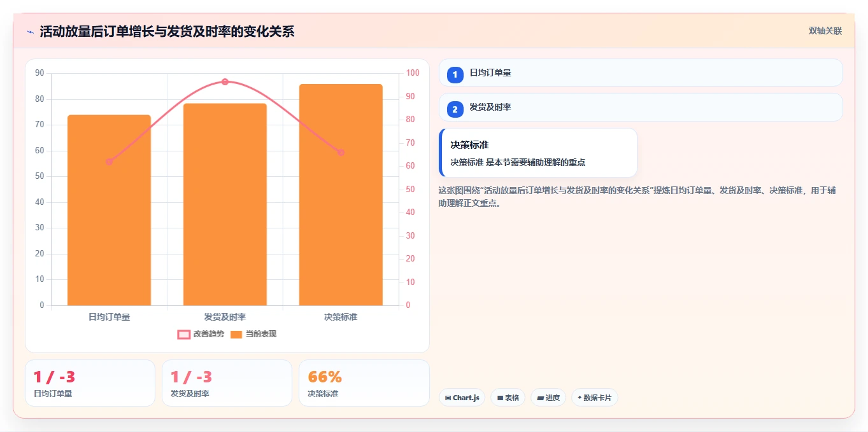Click the trend line point above 发货及时率
The image size is (868, 432).
click(225, 82)
